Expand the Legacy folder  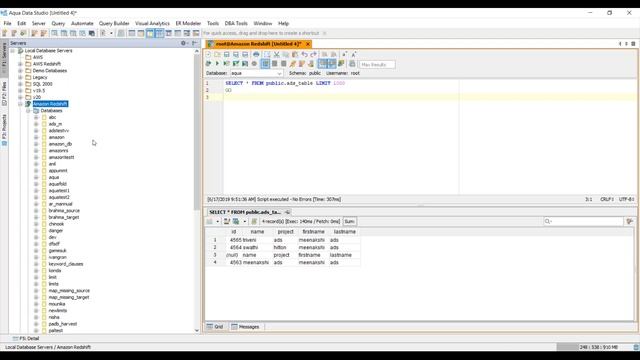click(x=20, y=77)
